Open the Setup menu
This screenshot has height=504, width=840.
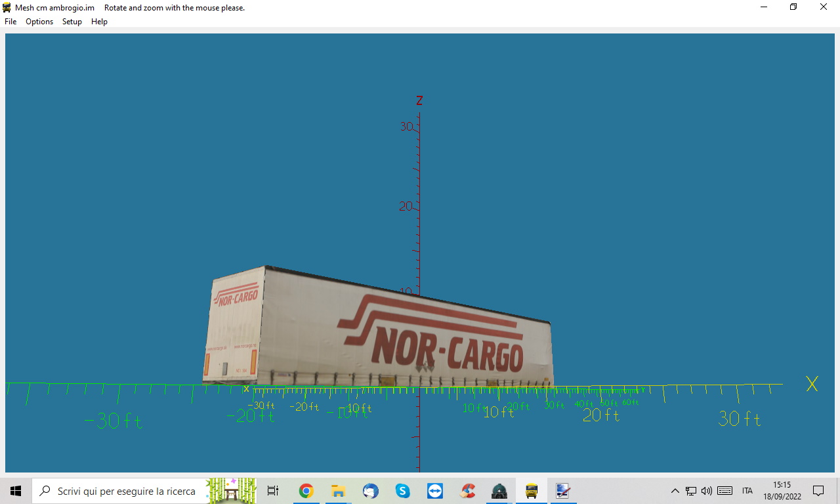coord(72,22)
